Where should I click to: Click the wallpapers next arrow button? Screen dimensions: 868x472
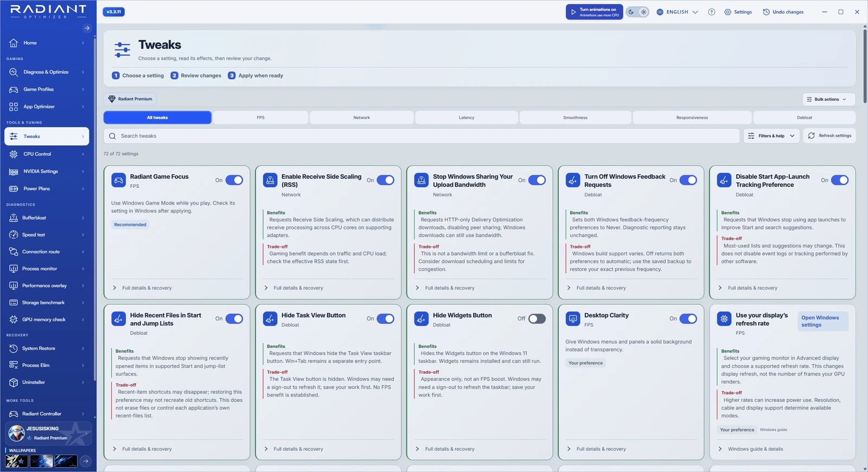86,461
